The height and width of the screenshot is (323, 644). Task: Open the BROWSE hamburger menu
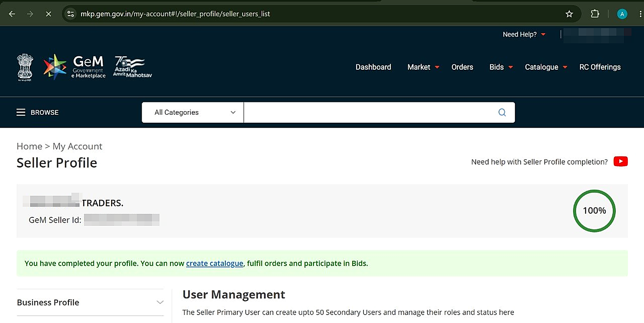coord(37,112)
